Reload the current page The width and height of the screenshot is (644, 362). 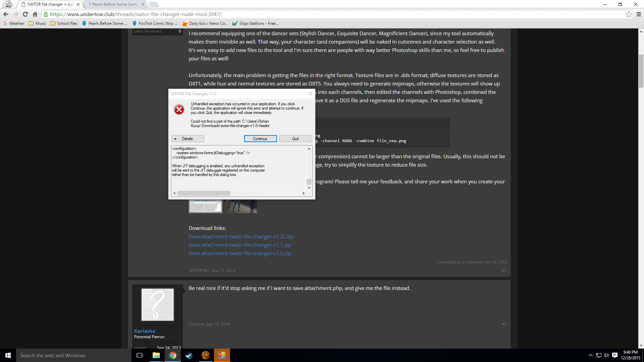[x=25, y=14]
